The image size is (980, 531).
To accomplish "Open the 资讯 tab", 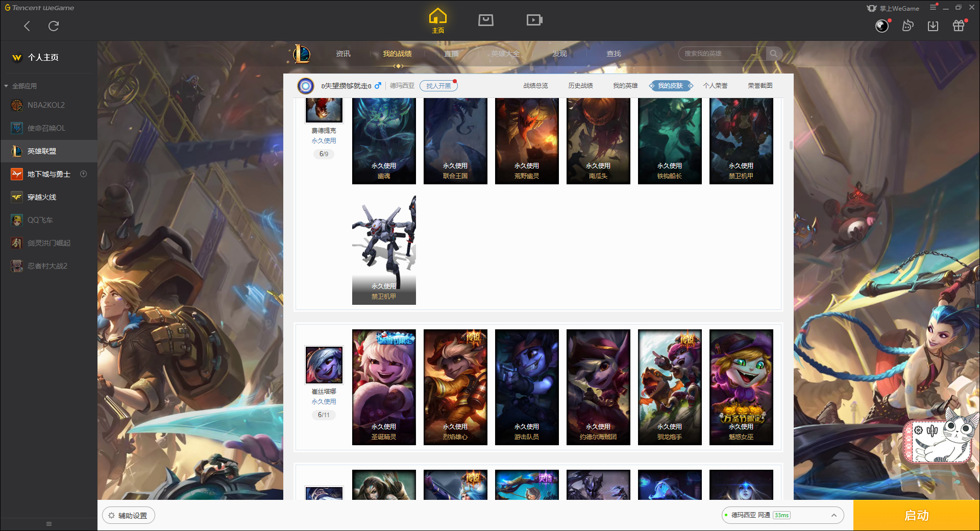I will 343,54.
